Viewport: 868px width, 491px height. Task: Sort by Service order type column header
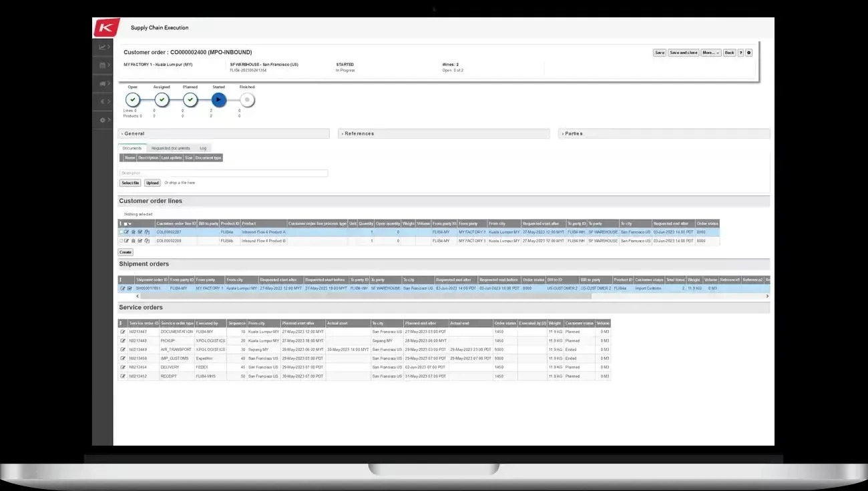(177, 323)
